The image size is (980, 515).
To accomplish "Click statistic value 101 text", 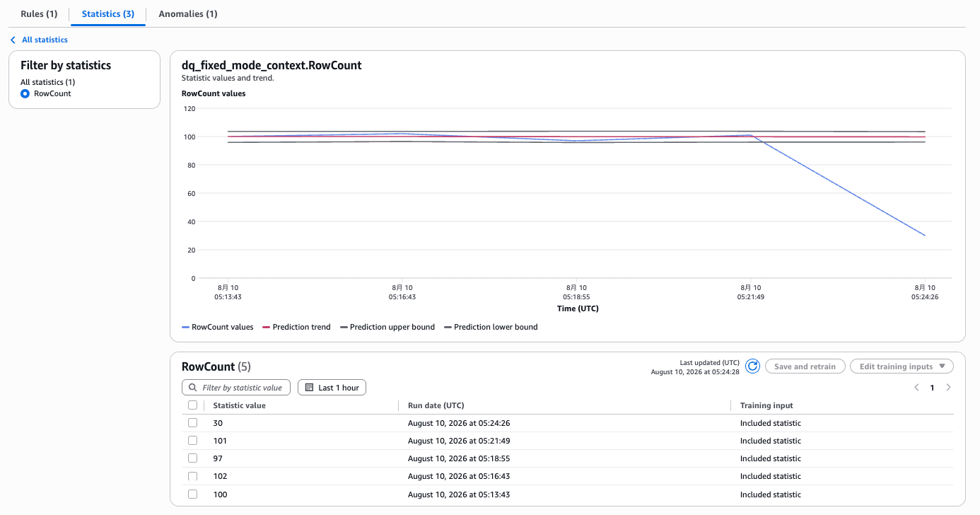I will (220, 441).
